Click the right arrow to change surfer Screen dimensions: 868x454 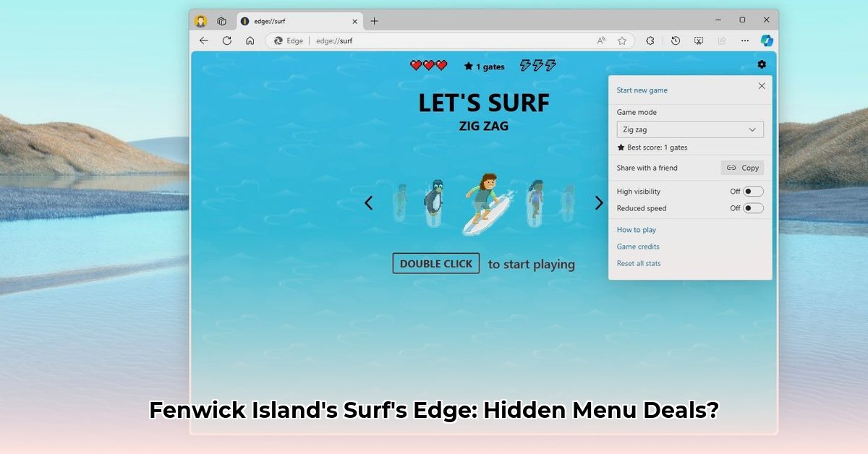coord(599,203)
